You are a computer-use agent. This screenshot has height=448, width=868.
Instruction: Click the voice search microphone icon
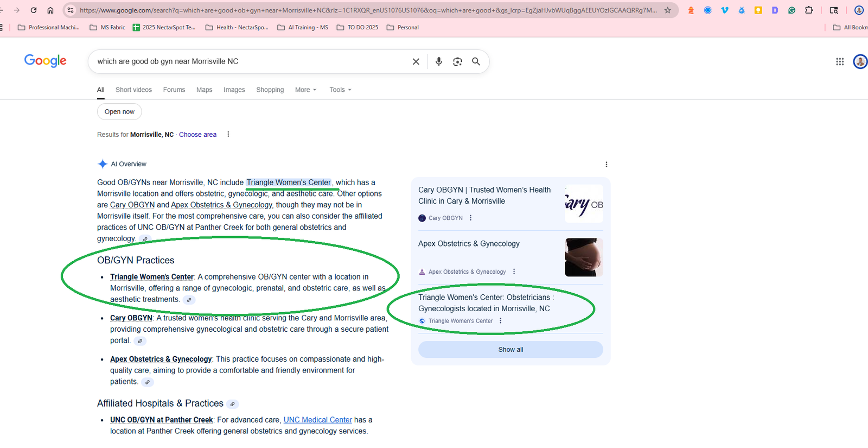[x=439, y=61]
